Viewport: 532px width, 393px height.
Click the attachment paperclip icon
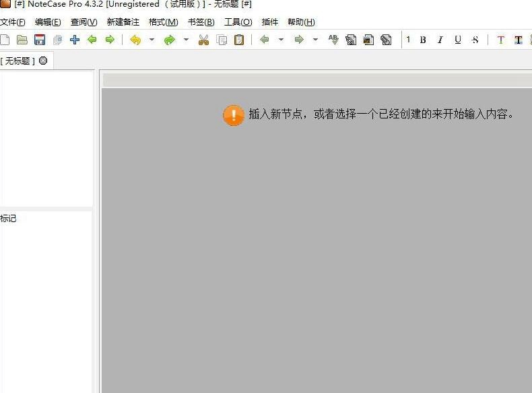(386, 40)
